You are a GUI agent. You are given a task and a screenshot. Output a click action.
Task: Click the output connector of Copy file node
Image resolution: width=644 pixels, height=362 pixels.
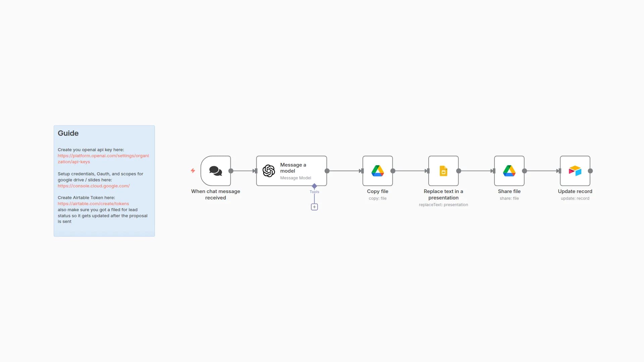[392, 171]
